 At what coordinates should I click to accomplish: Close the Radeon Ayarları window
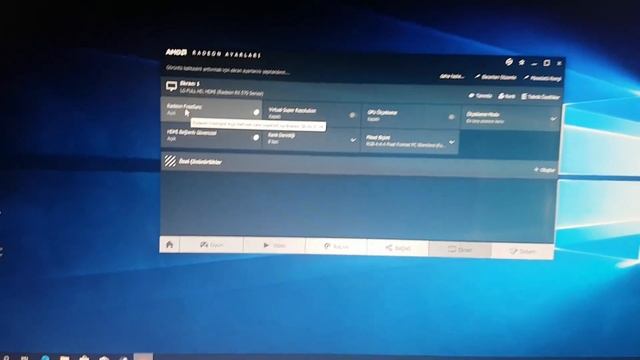coord(559,63)
